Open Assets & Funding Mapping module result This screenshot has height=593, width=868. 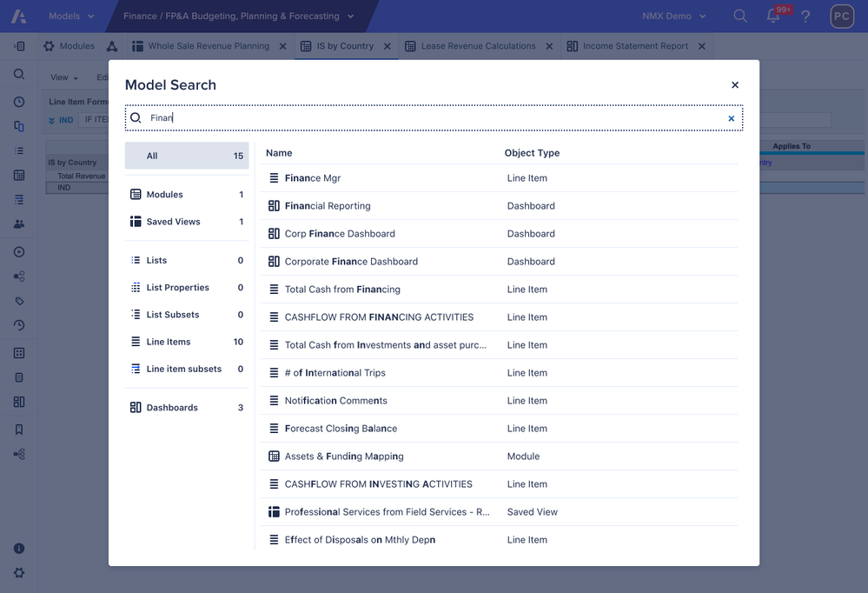pos(344,456)
